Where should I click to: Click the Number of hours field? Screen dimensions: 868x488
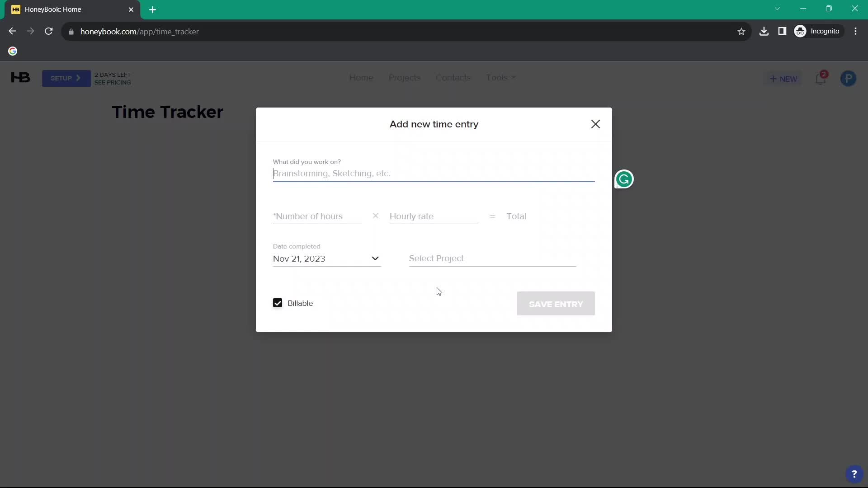tap(317, 216)
